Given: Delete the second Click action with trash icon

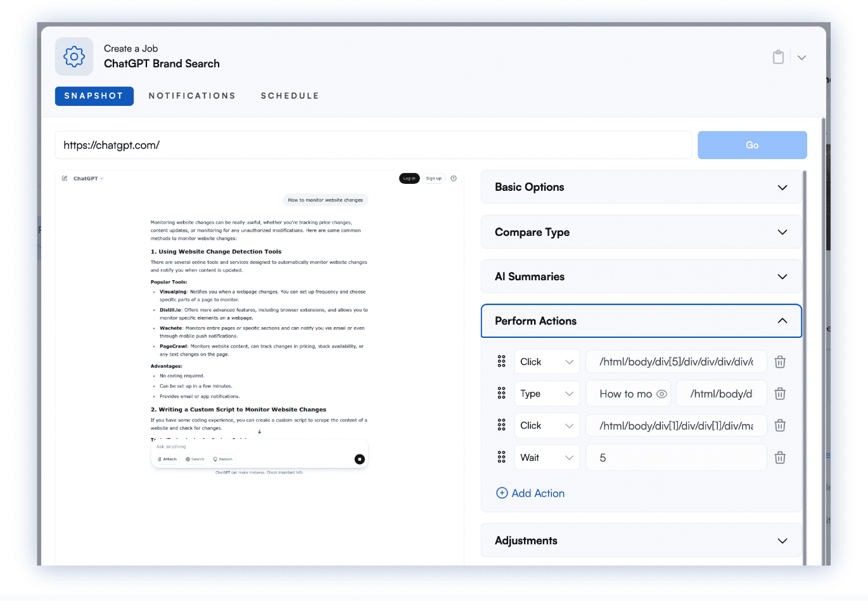Looking at the screenshot, I should pos(780,425).
